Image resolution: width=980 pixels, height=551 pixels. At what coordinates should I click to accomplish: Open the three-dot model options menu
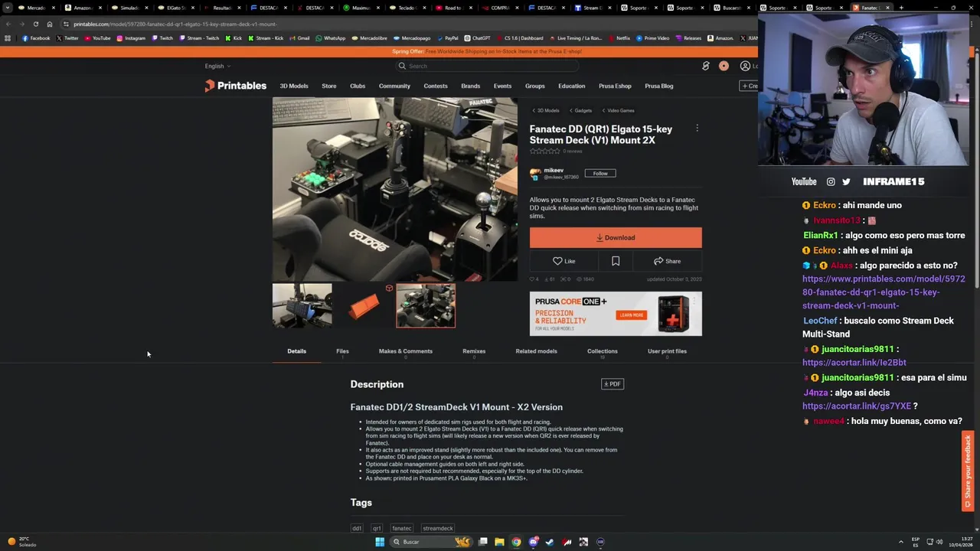(697, 129)
